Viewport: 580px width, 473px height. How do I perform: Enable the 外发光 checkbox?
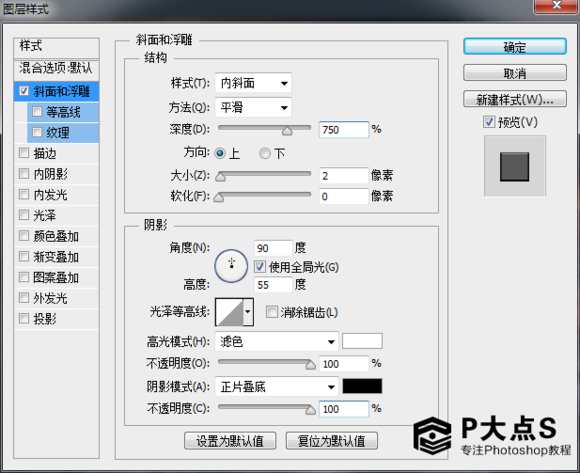pyautogui.click(x=24, y=298)
